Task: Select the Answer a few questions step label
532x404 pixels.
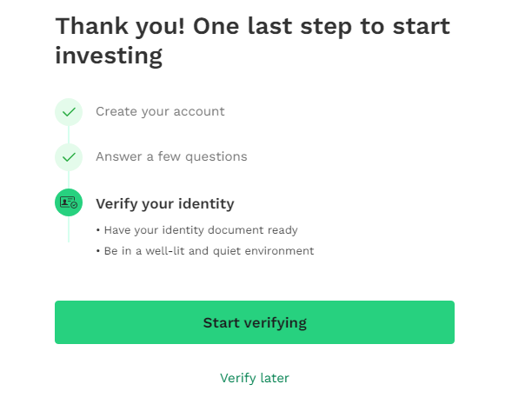Action: [171, 156]
